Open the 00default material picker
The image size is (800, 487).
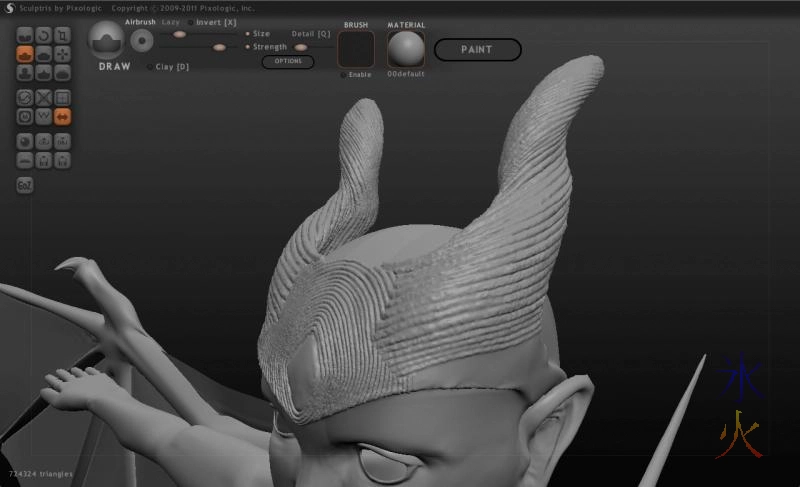click(x=405, y=48)
